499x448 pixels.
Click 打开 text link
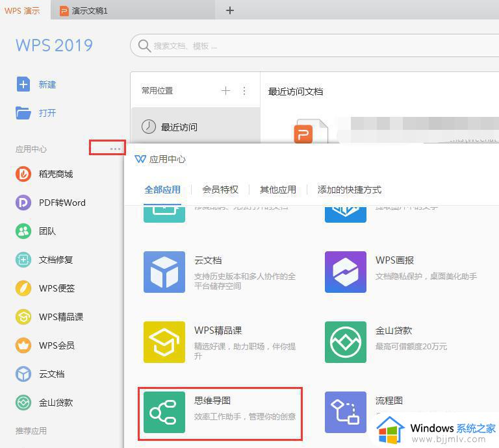(x=47, y=113)
